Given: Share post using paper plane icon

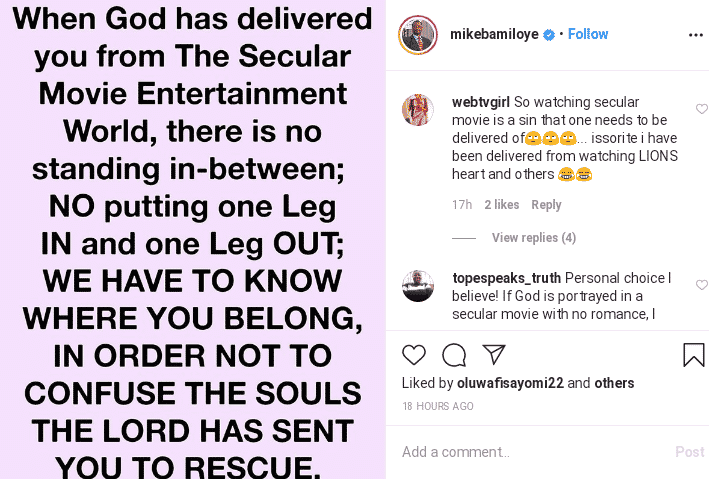Looking at the screenshot, I should 493,355.
